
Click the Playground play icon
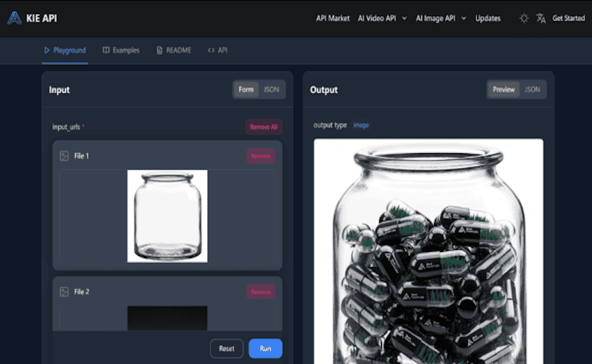(x=47, y=50)
